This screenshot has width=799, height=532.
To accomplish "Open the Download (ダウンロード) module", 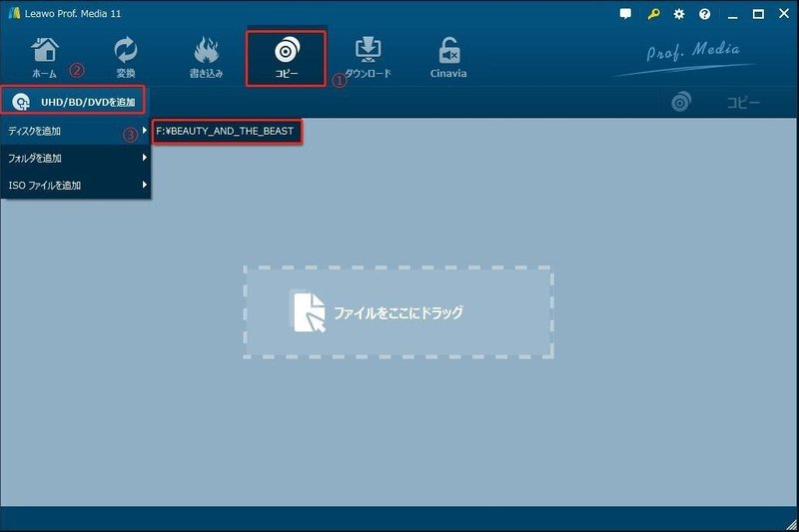I will pos(368,58).
